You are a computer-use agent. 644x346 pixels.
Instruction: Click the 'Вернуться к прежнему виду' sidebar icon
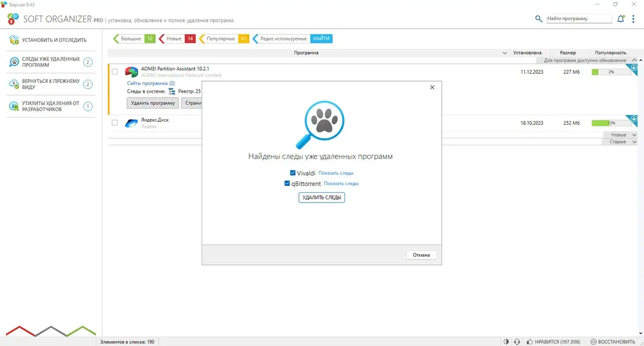coord(14,84)
